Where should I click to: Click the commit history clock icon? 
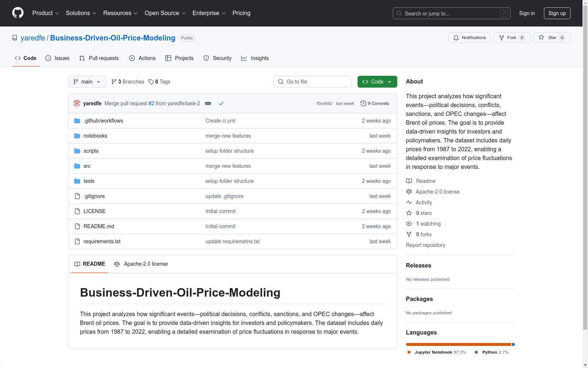point(363,103)
